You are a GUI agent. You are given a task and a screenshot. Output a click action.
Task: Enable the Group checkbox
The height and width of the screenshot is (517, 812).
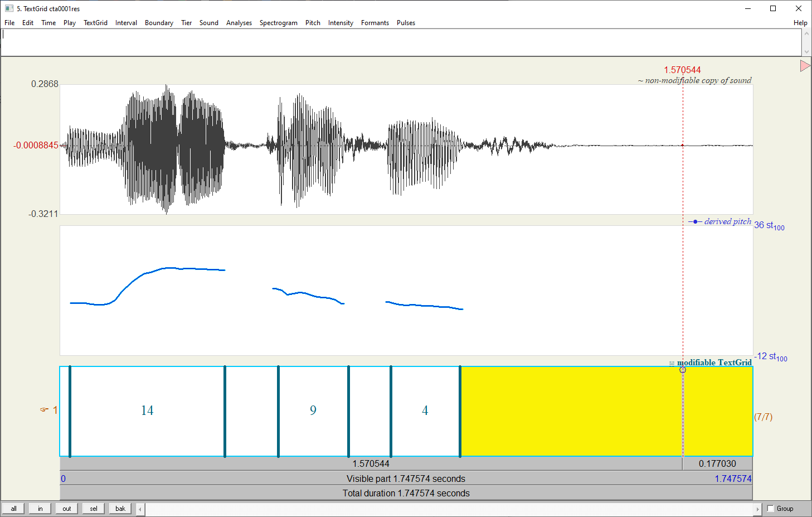(x=771, y=509)
